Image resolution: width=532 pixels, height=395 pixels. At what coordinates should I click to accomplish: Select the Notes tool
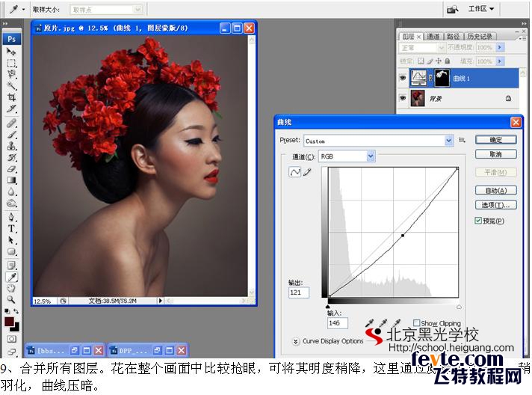pyautogui.click(x=11, y=266)
